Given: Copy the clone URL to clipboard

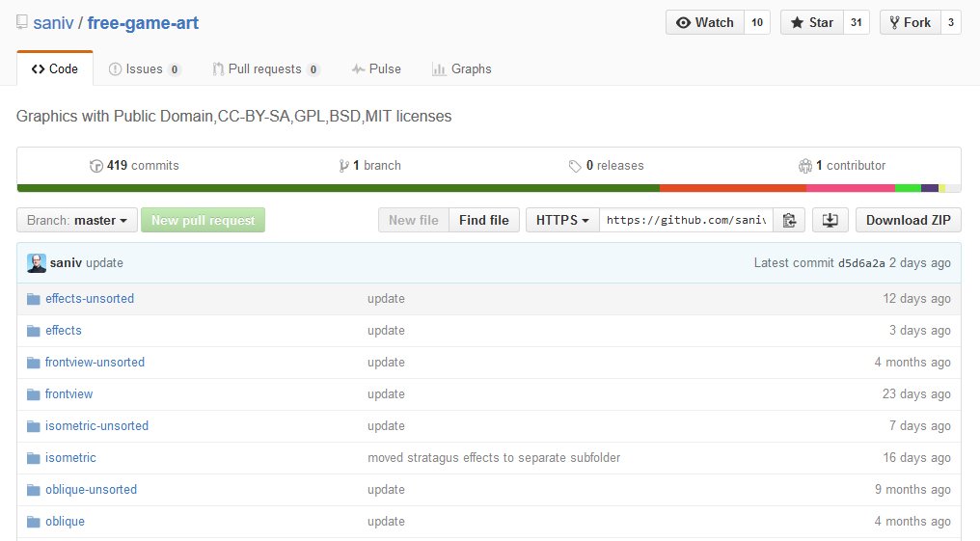Looking at the screenshot, I should point(789,220).
